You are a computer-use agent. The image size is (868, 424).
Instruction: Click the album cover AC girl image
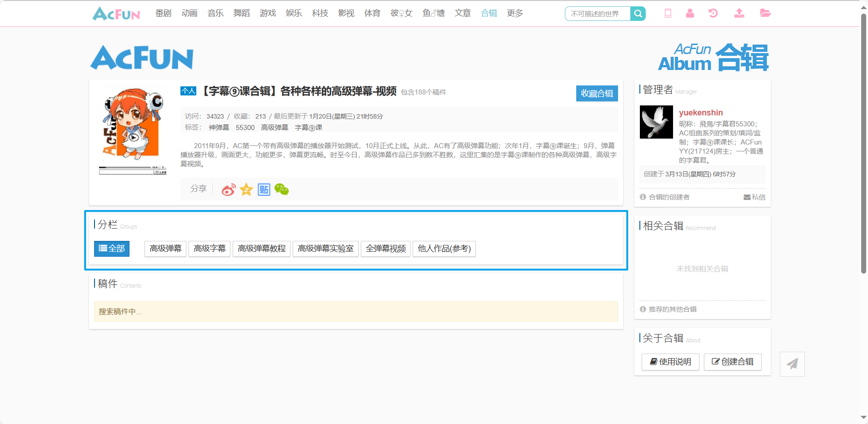coord(133,131)
